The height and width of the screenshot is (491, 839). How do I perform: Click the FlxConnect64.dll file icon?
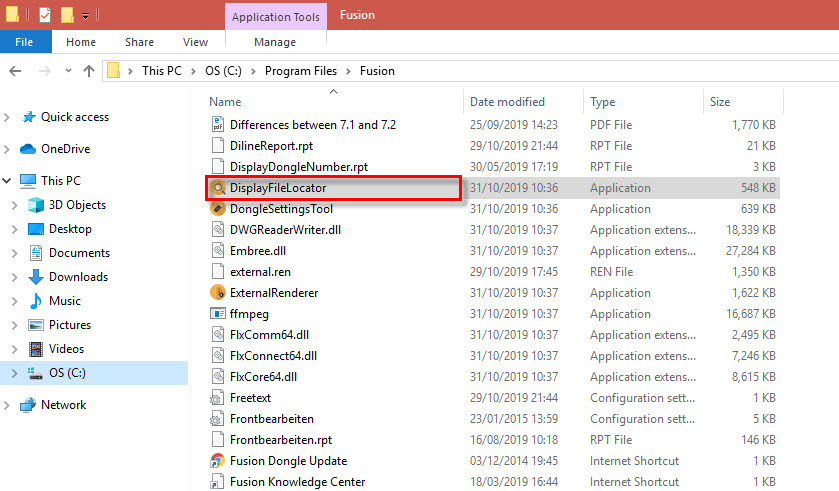pyautogui.click(x=218, y=355)
